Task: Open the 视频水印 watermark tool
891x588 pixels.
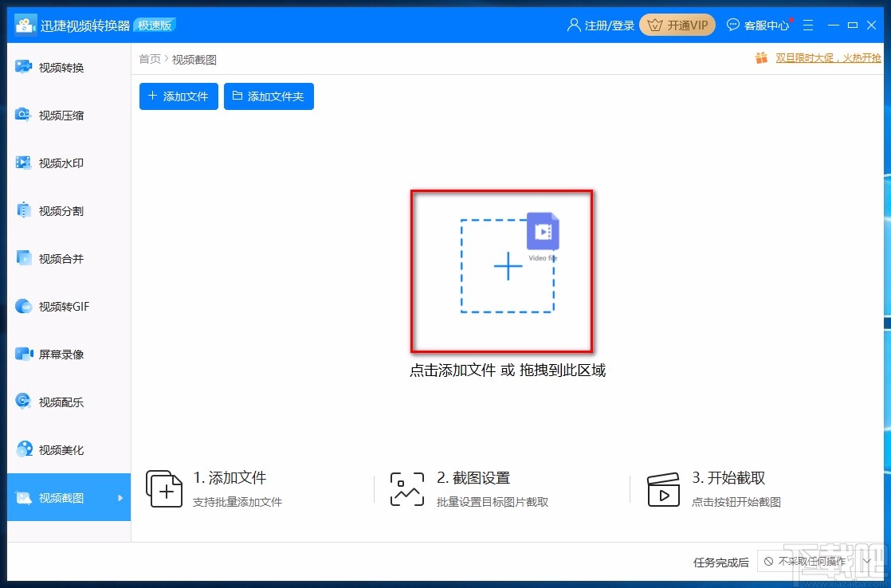Action: point(56,163)
